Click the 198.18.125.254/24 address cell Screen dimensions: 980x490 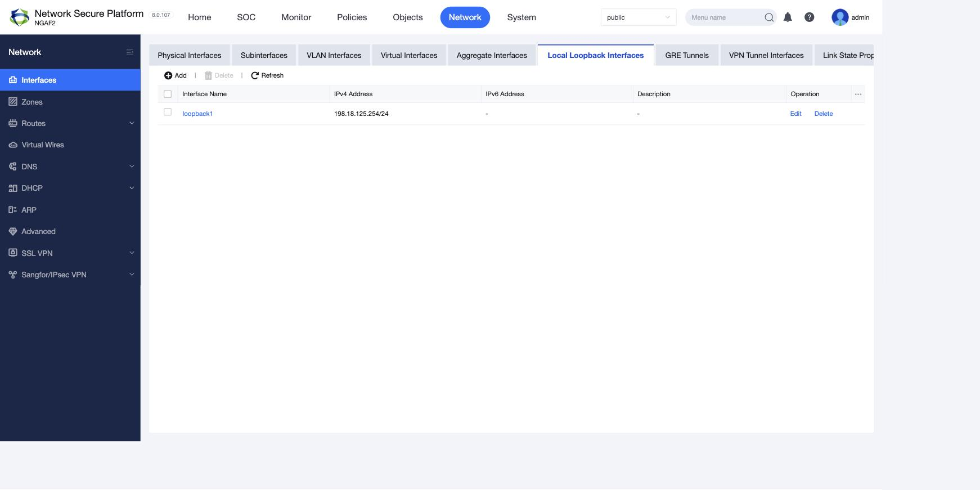click(x=361, y=114)
